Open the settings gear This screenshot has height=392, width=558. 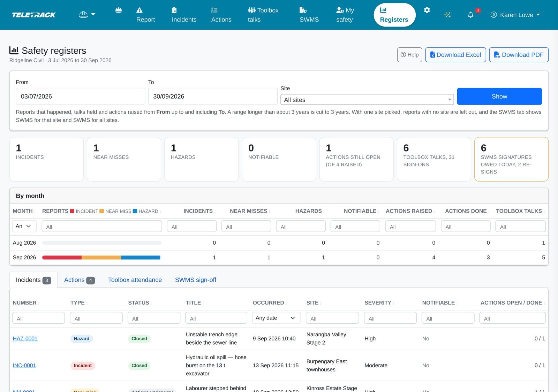427,10
